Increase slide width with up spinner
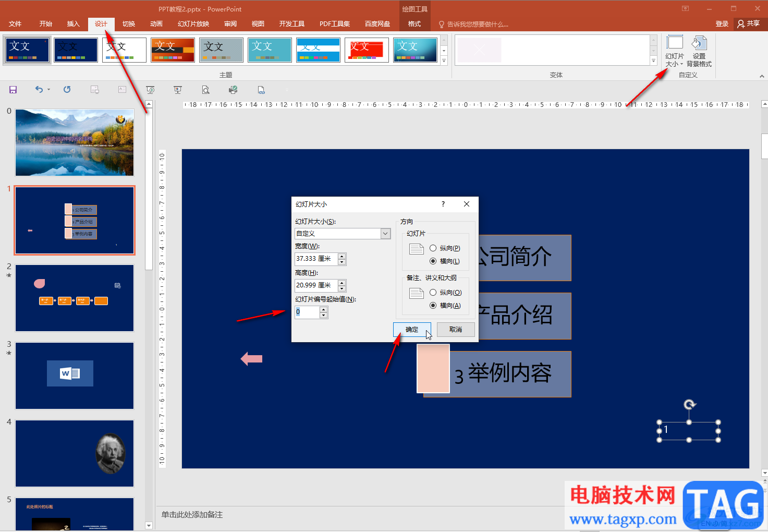The width and height of the screenshot is (768, 532). (x=342, y=256)
